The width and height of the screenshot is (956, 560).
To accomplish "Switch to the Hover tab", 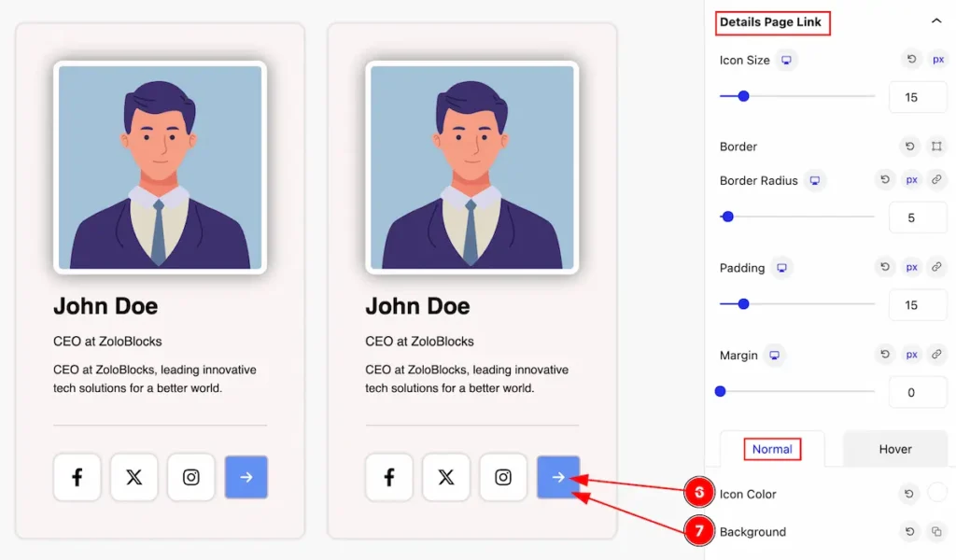I will [895, 449].
